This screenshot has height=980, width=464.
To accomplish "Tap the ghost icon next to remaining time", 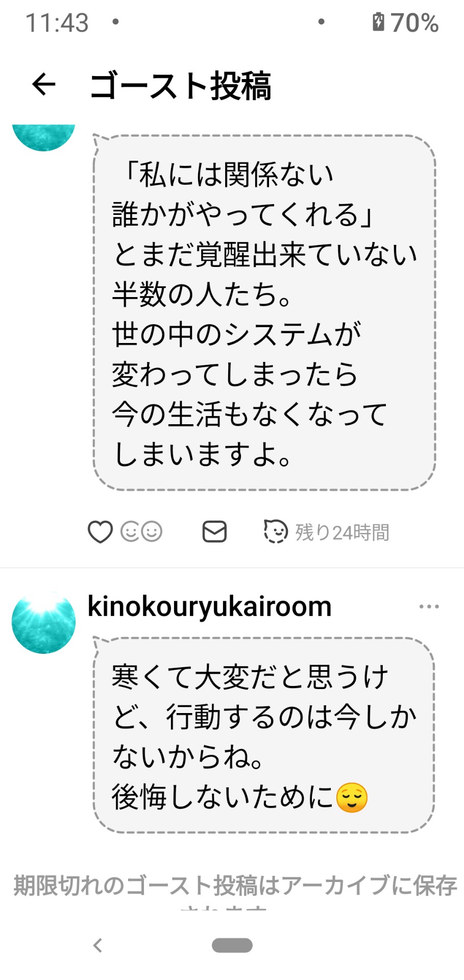I will coord(276,531).
